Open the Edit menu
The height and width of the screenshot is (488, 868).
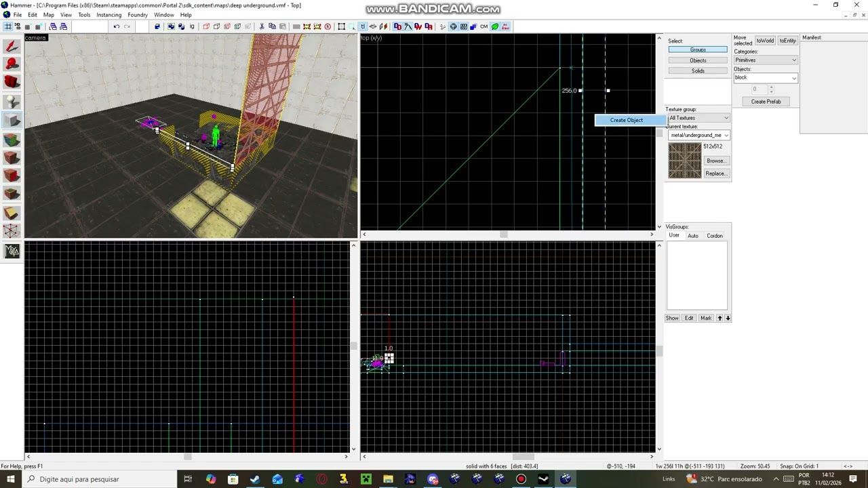(x=33, y=15)
